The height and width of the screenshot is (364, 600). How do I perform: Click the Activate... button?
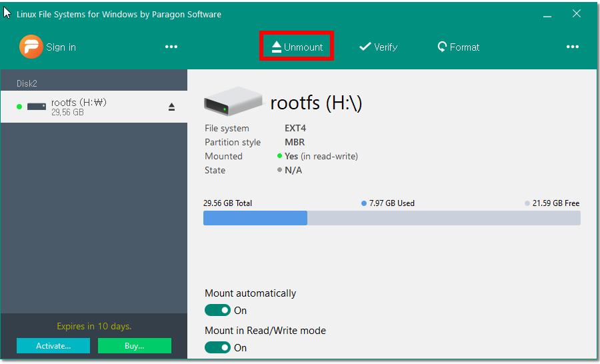(x=53, y=345)
